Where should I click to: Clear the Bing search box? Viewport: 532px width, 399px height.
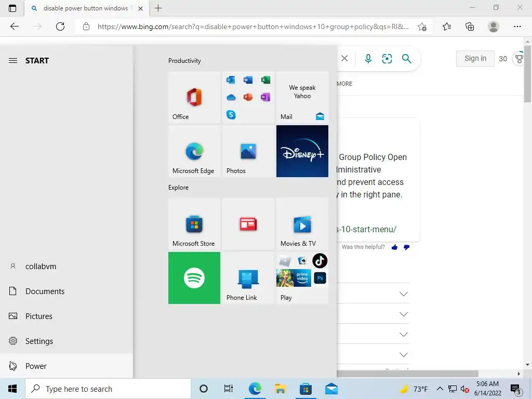point(344,58)
